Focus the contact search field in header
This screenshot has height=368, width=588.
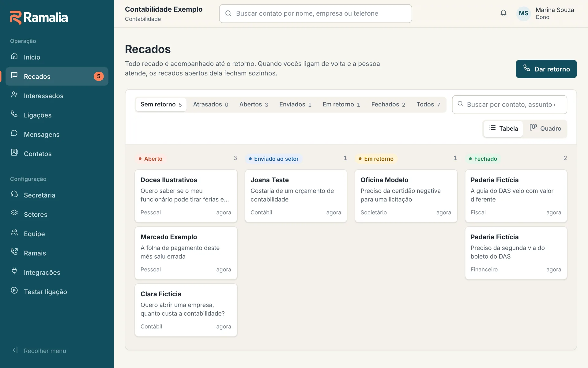click(x=315, y=13)
